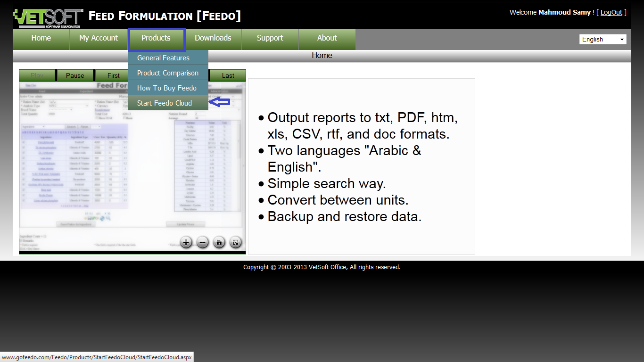Open the English language dropdown
644x362 pixels.
(x=603, y=39)
